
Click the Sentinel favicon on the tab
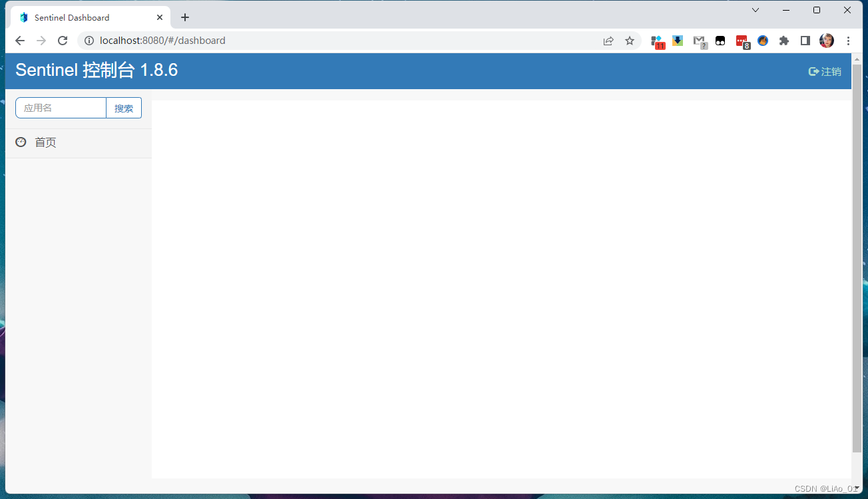click(x=24, y=17)
